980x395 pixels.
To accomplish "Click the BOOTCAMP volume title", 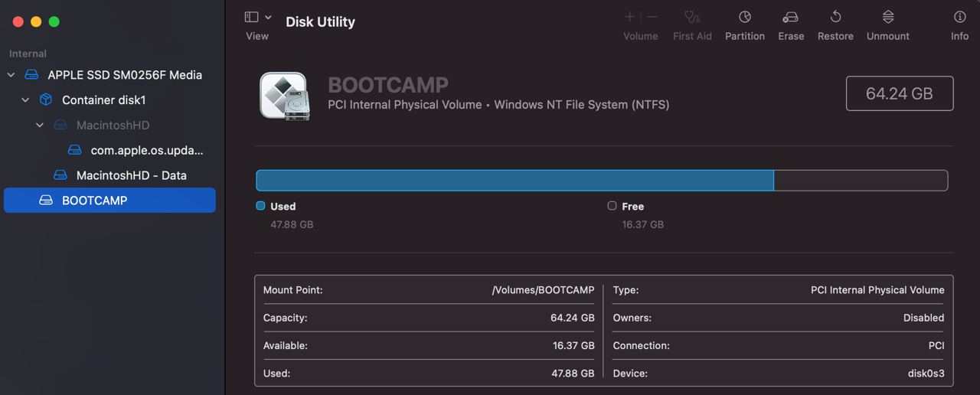I will point(388,85).
